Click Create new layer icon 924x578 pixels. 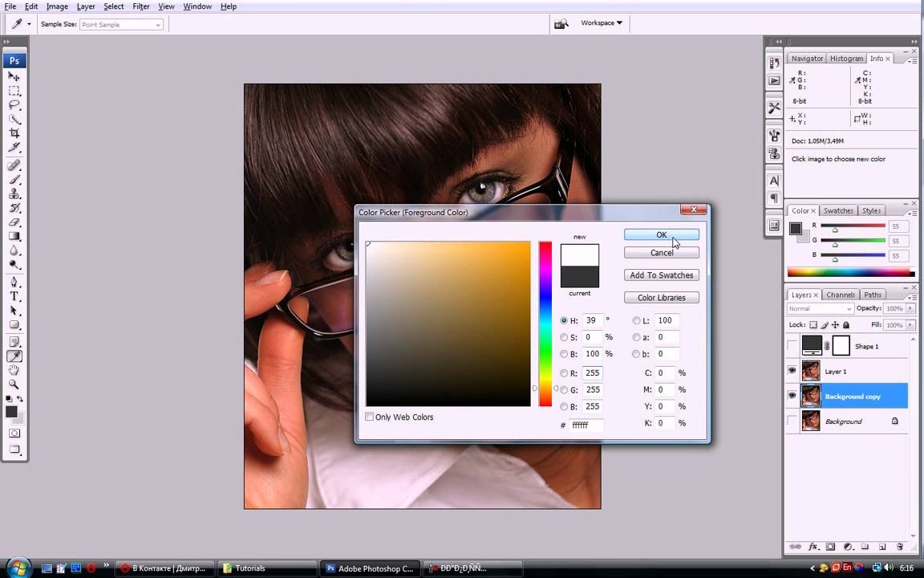click(x=882, y=547)
